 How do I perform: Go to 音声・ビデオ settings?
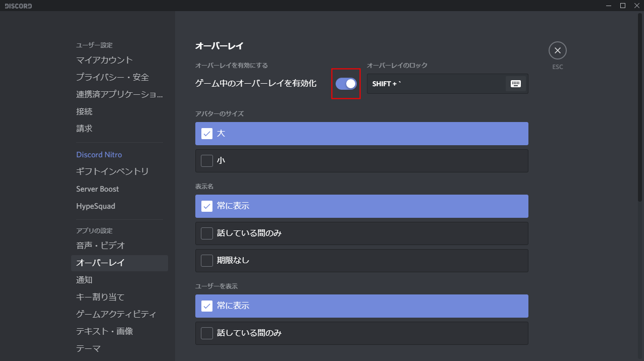click(100, 246)
